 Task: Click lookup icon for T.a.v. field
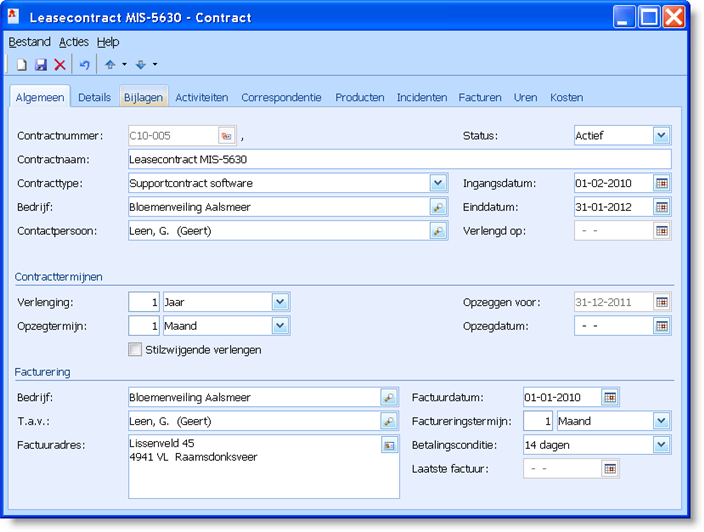point(389,421)
